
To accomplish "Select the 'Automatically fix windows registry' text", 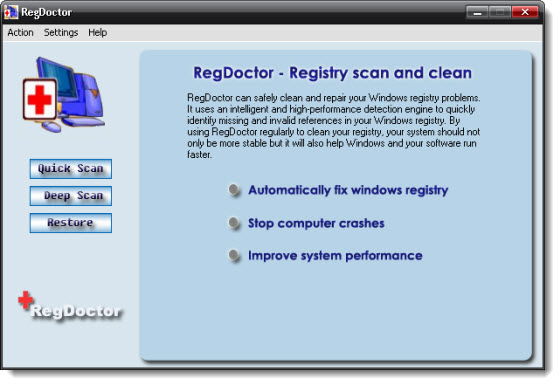I will coord(348,190).
